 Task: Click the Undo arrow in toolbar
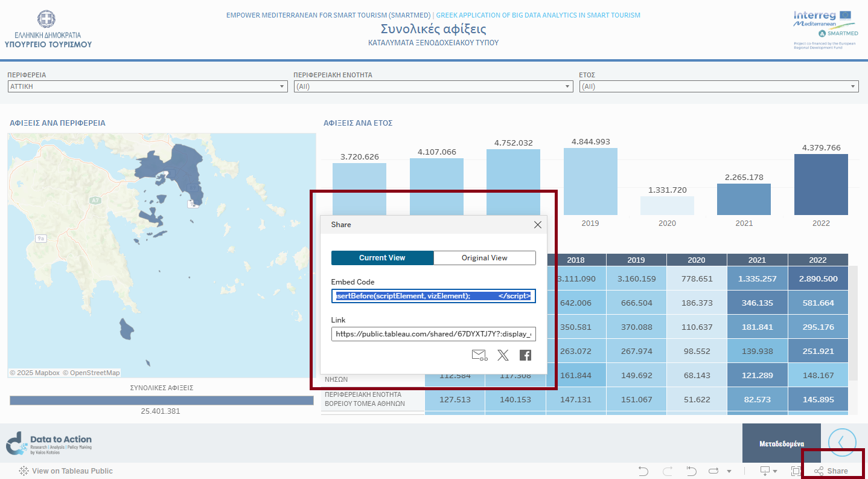pos(643,471)
